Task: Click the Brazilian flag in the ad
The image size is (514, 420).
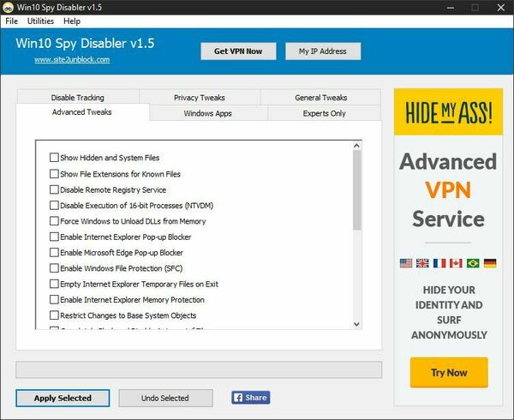Action: (473, 263)
